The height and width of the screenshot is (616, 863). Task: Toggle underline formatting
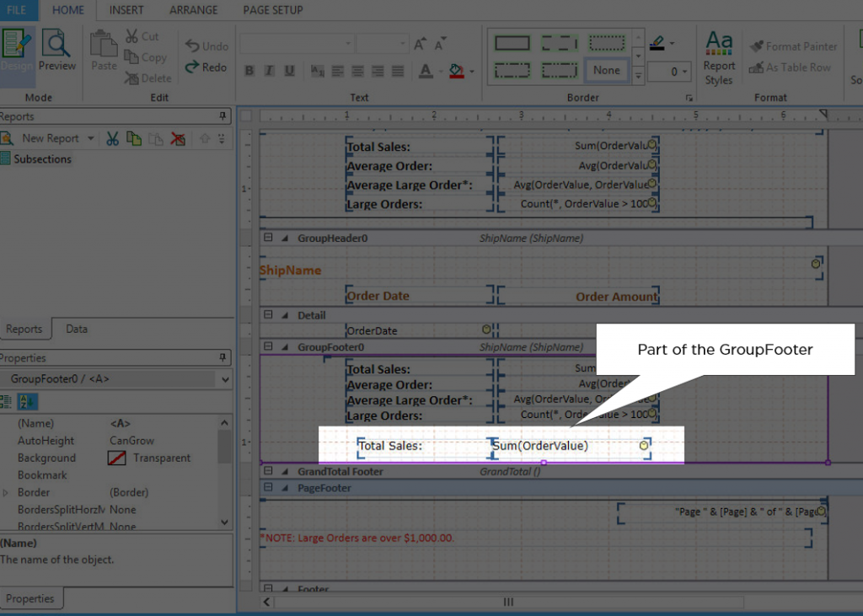289,71
